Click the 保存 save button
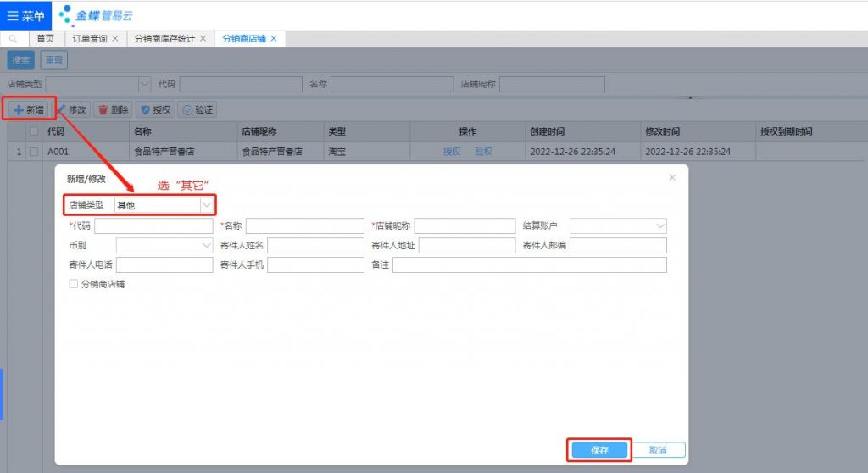The image size is (868, 473). pyautogui.click(x=599, y=450)
